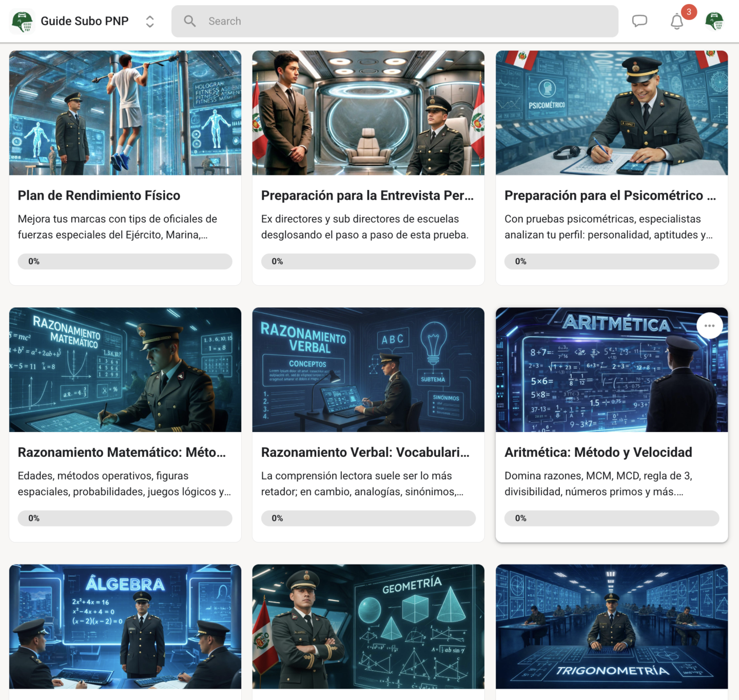
Task: Open the chat messages icon
Action: [x=639, y=21]
